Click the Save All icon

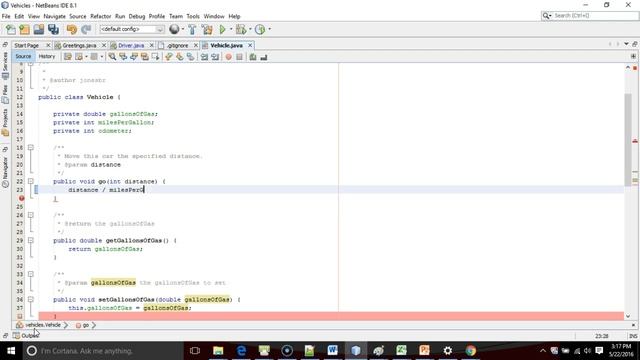tap(53, 29)
